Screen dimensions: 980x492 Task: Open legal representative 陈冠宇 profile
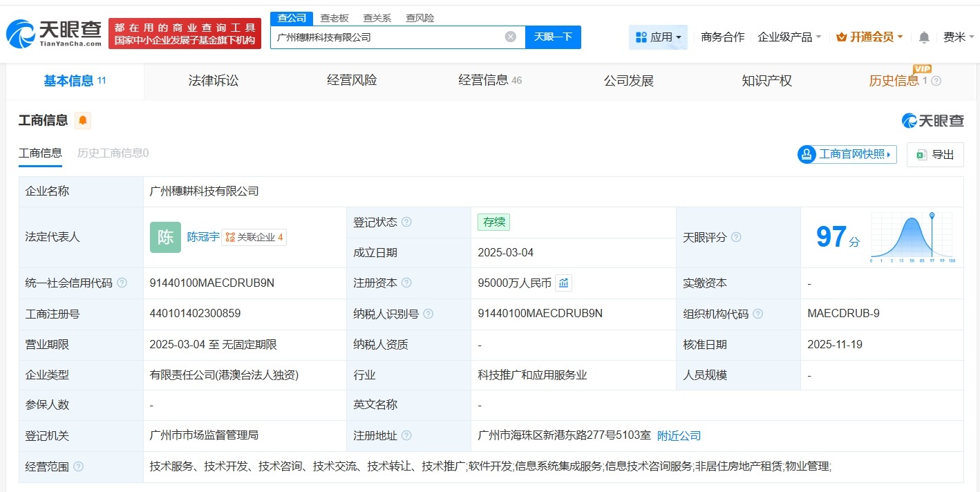click(204, 237)
